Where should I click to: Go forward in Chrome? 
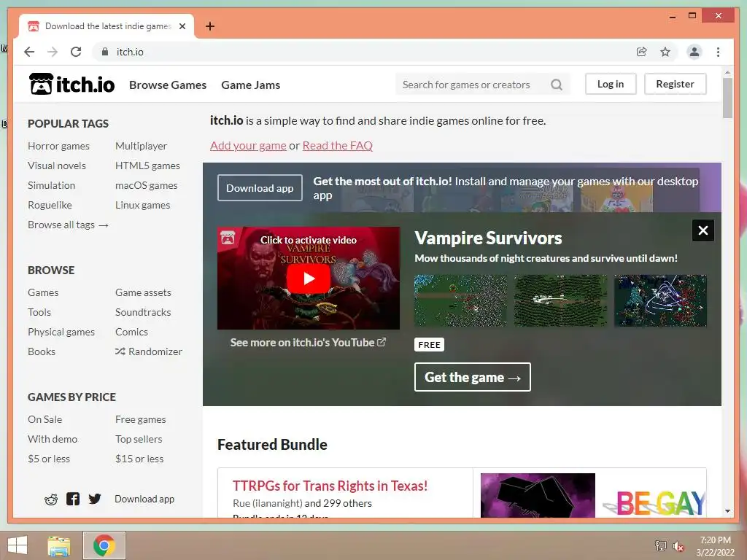pos(53,52)
